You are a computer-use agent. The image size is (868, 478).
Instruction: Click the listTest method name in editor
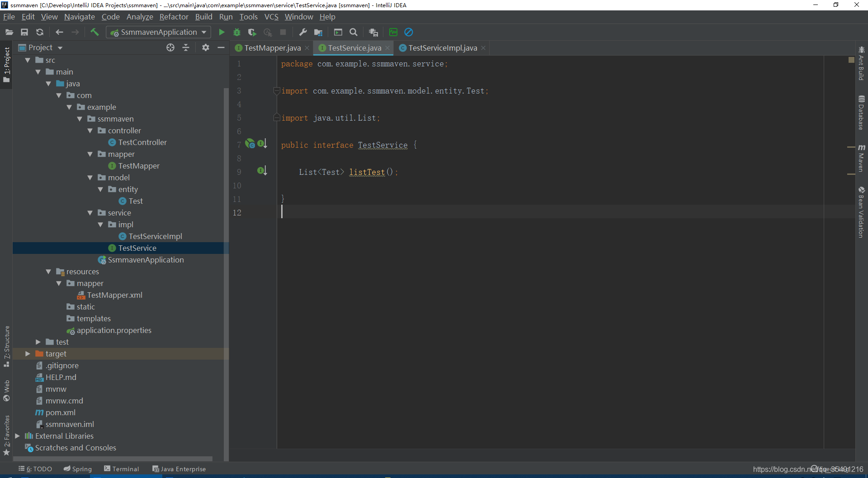pos(367,172)
